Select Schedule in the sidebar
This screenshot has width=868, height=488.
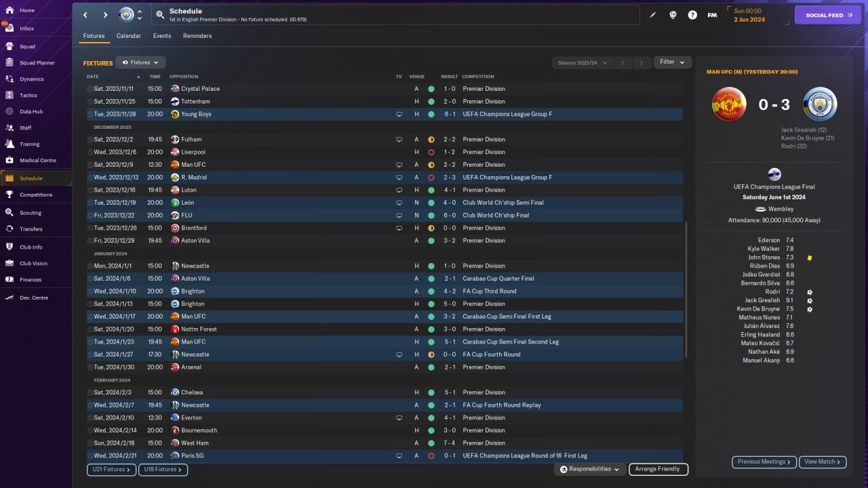[x=35, y=178]
